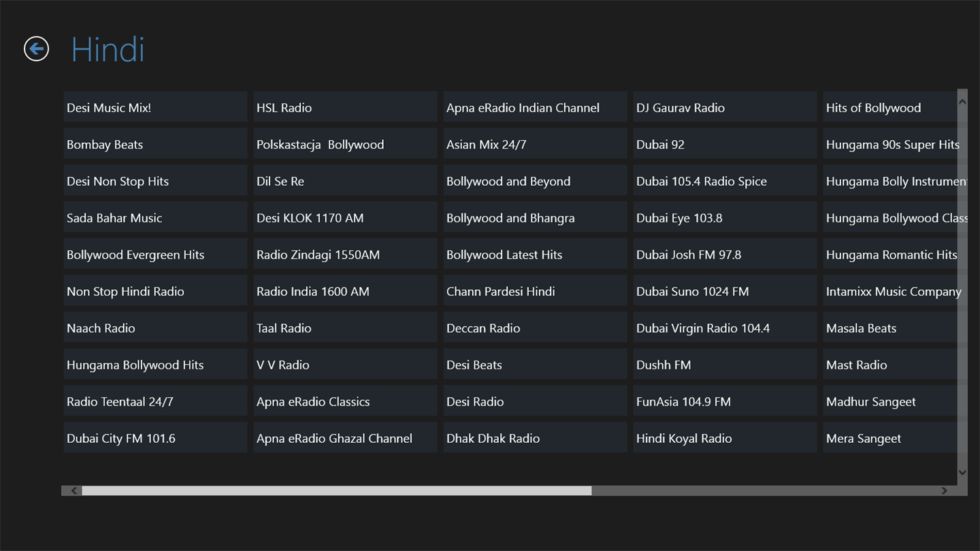The height and width of the screenshot is (551, 980).
Task: Play Apna eRadio Ghazal Channel
Action: click(346, 438)
